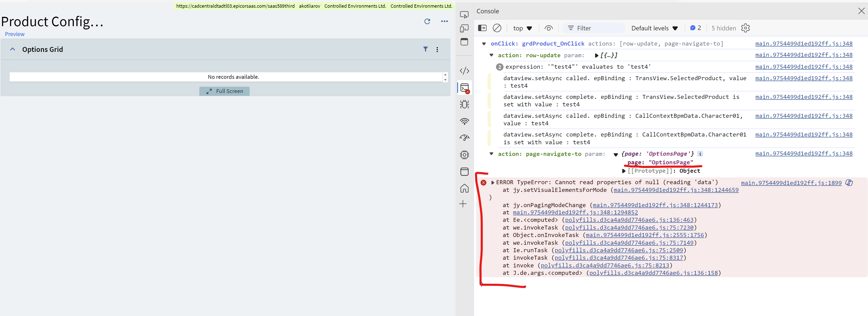Collapse the onClick grdProduct_OnClick group
Screen dimensions: 868x316
coord(484,44)
